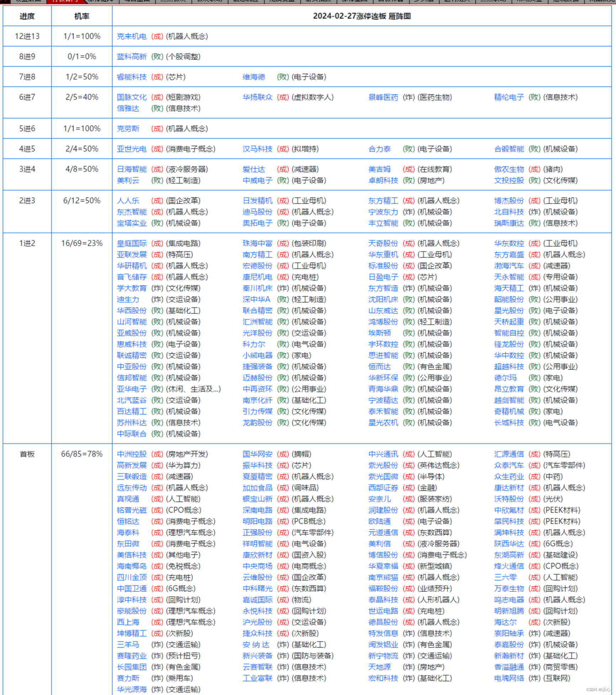Open the 亚世光电 stock link
The width and height of the screenshot is (616, 695).
(132, 149)
